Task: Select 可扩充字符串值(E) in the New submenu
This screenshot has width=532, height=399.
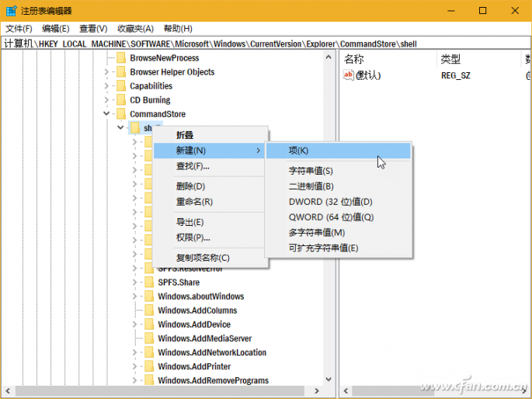Action: (339, 248)
